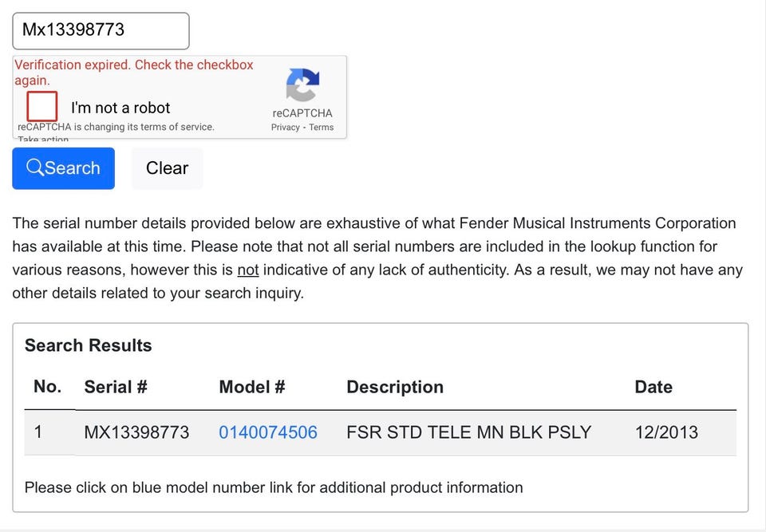Click the Clear button
766x532 pixels.
tap(167, 168)
